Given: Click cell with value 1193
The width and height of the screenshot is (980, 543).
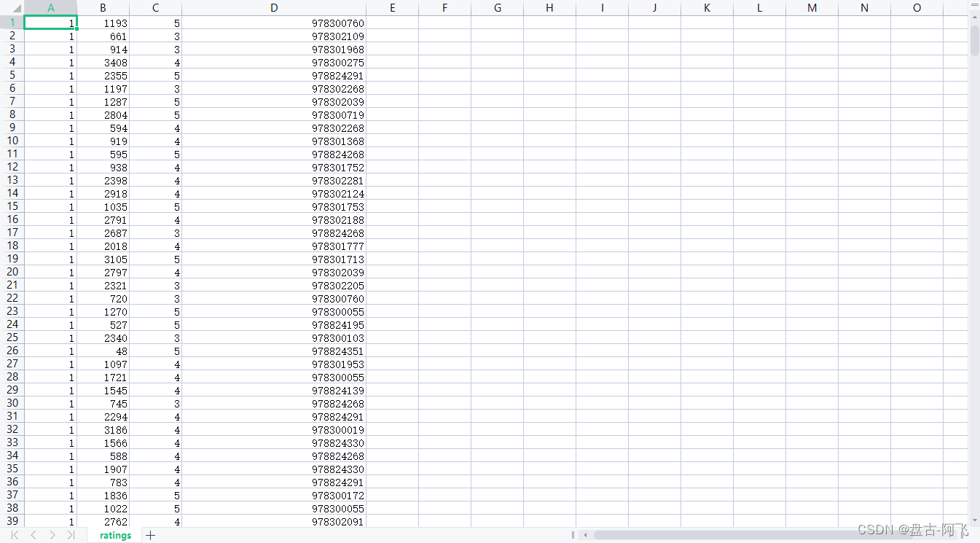Looking at the screenshot, I should pos(103,23).
